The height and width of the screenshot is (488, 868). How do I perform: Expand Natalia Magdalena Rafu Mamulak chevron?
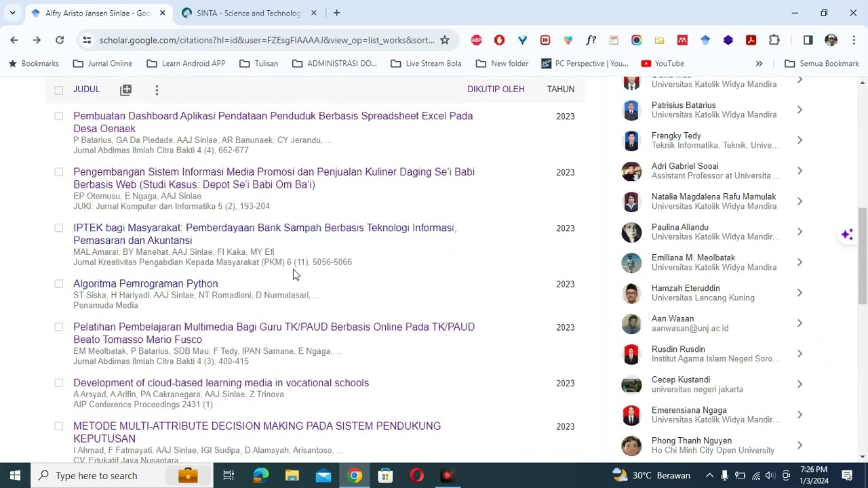(800, 201)
